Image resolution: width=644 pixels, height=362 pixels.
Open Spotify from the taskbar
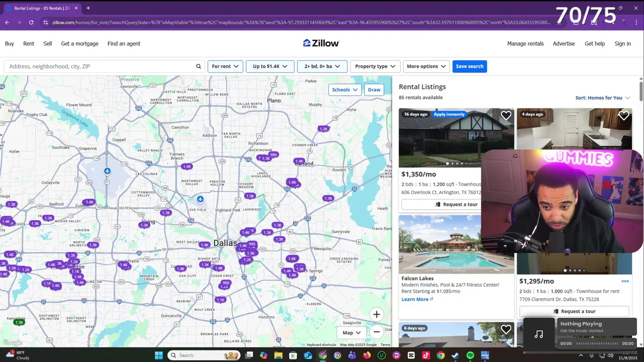point(470,355)
